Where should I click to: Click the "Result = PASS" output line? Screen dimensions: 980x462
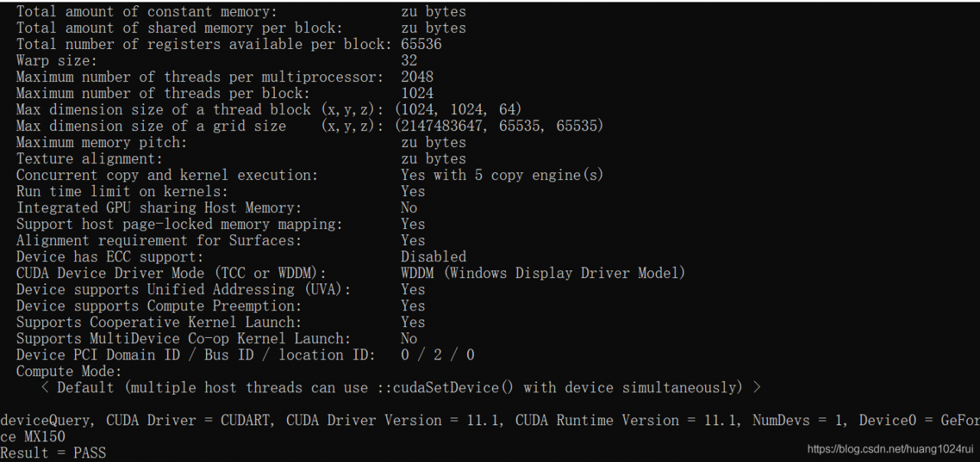53,453
